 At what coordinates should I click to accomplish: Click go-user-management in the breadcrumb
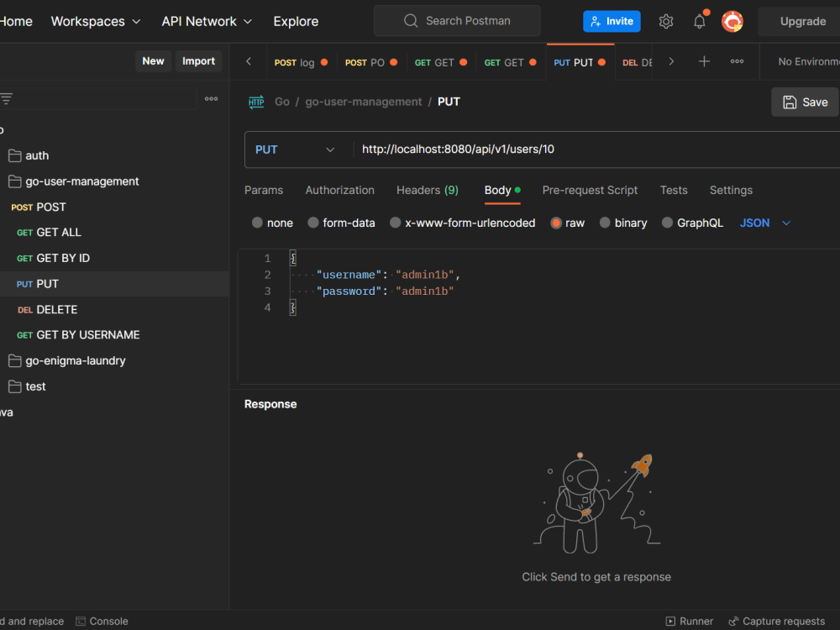(364, 102)
